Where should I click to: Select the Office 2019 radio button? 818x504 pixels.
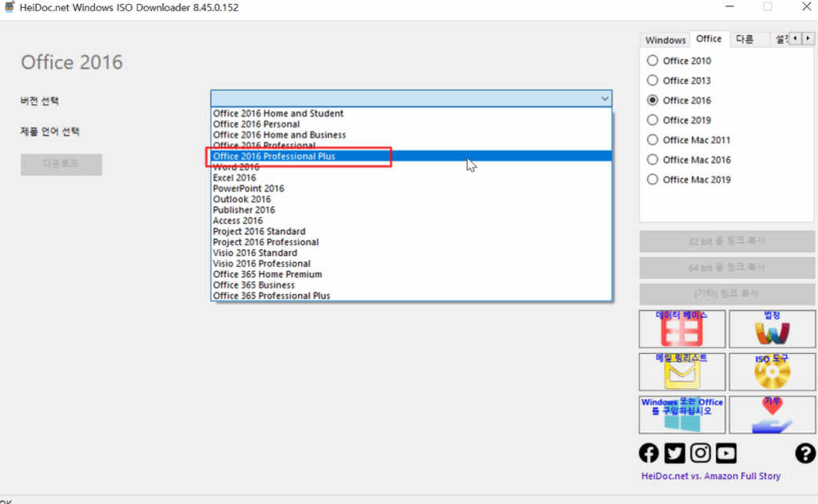(x=652, y=120)
